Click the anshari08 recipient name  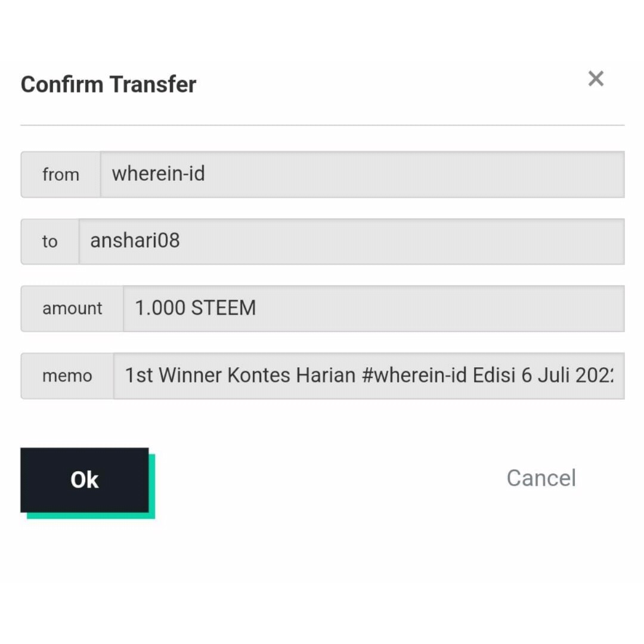(135, 241)
